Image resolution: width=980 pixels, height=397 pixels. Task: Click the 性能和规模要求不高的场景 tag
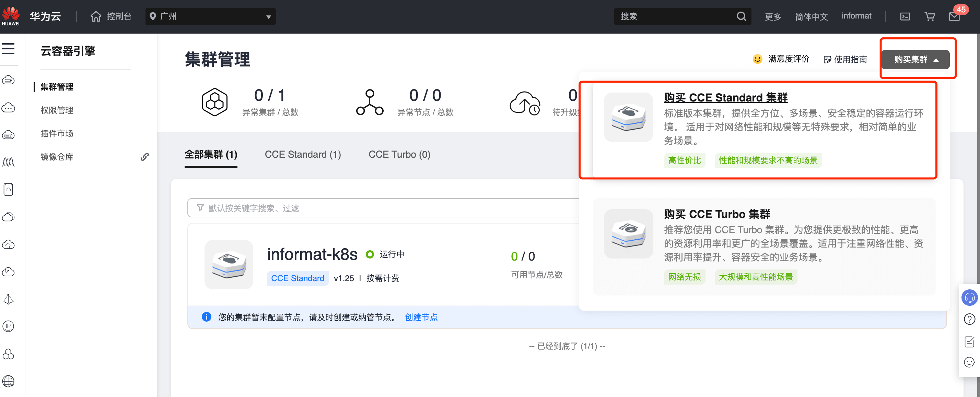[768, 160]
